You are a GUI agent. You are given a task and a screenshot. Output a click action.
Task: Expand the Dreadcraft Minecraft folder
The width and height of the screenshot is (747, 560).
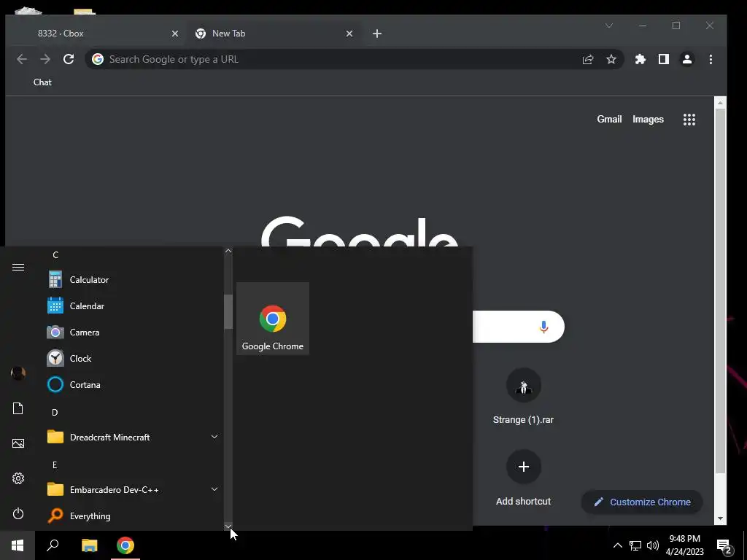coord(133,437)
